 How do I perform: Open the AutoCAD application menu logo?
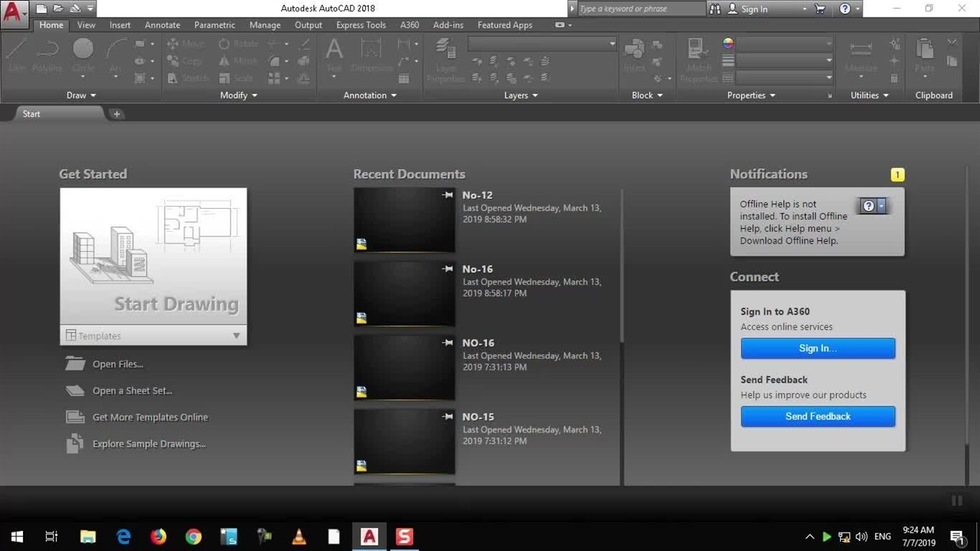click(x=13, y=13)
